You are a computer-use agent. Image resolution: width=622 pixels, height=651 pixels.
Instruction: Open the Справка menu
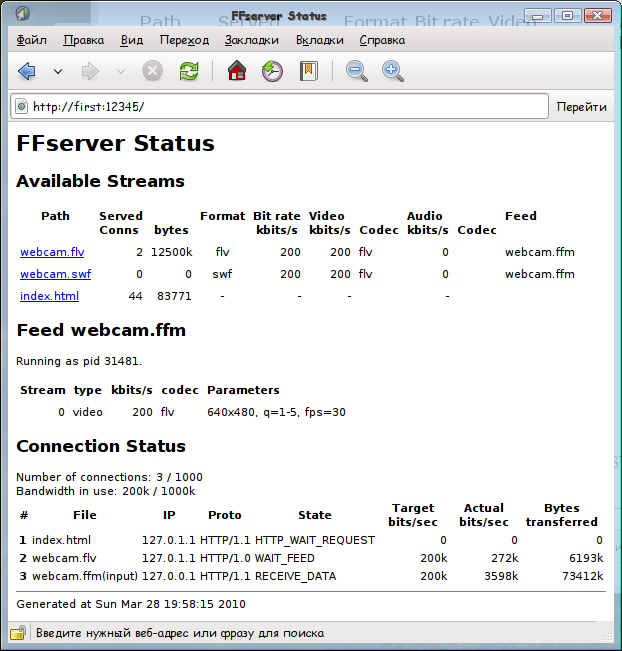[x=382, y=40]
